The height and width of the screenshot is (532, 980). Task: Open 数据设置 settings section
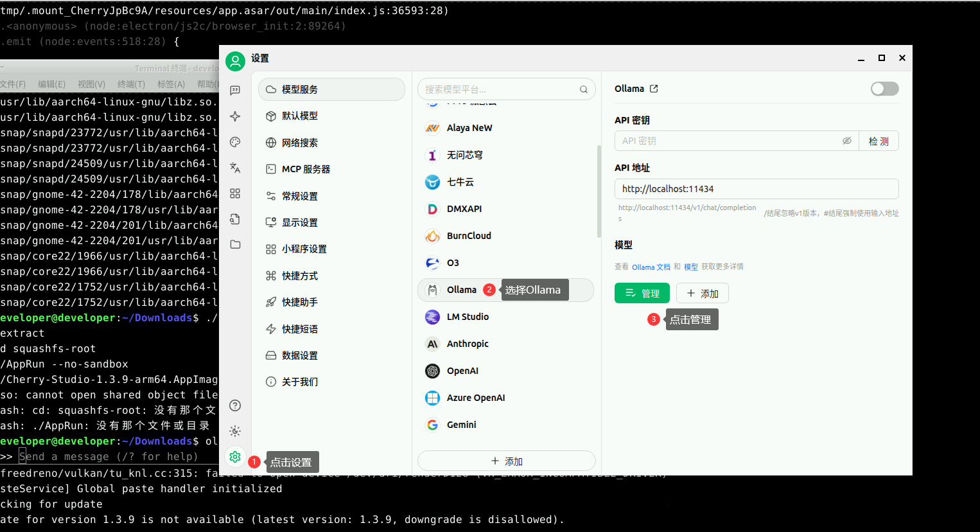click(331, 355)
